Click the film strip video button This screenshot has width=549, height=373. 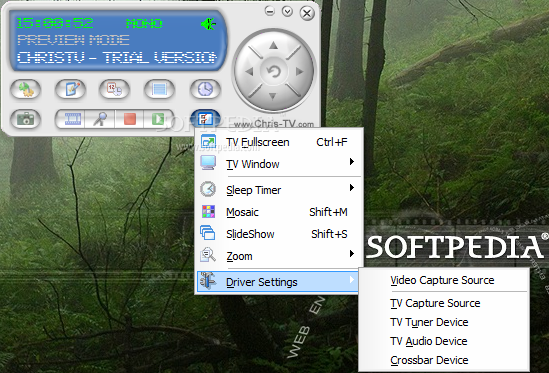point(72,119)
